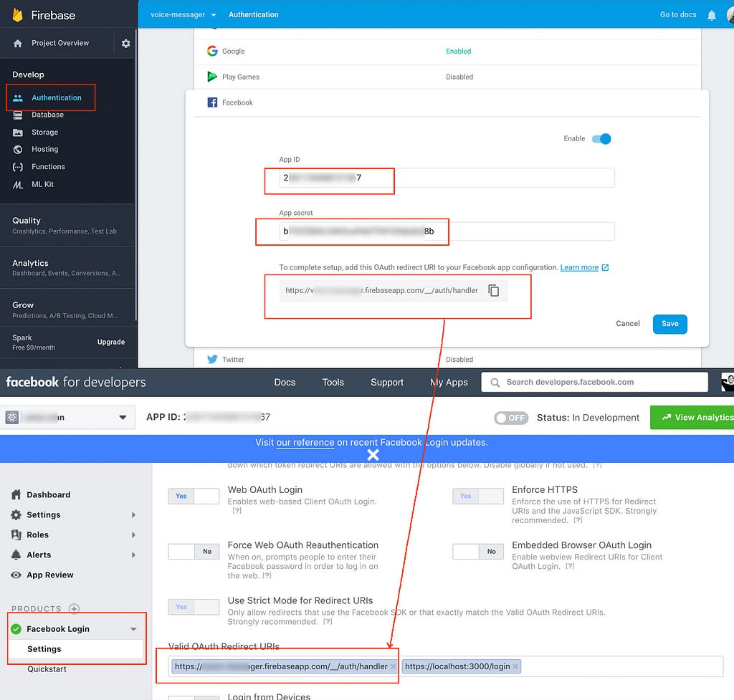Click the Firebase flame logo
This screenshot has width=734, height=700.
pos(18,15)
